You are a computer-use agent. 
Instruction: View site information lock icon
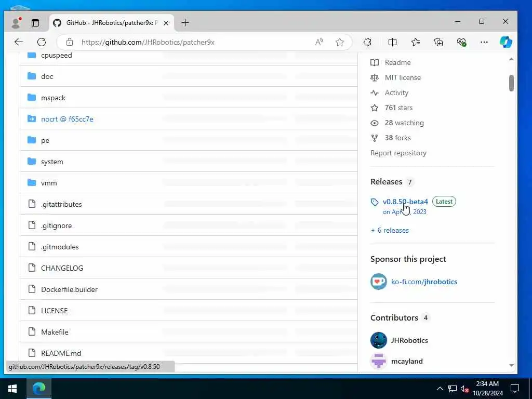[70, 42]
